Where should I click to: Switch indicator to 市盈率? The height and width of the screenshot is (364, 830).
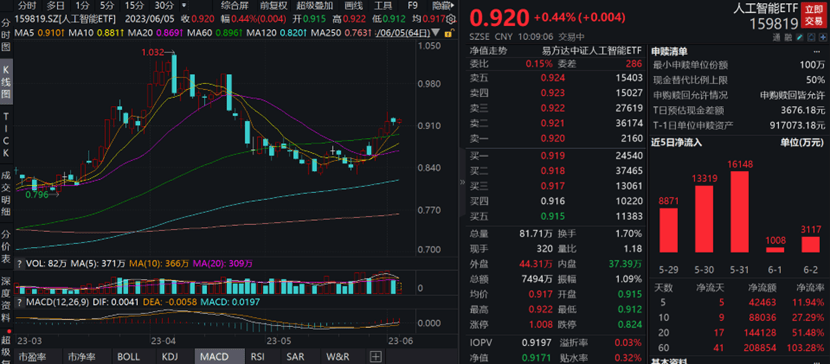37,357
